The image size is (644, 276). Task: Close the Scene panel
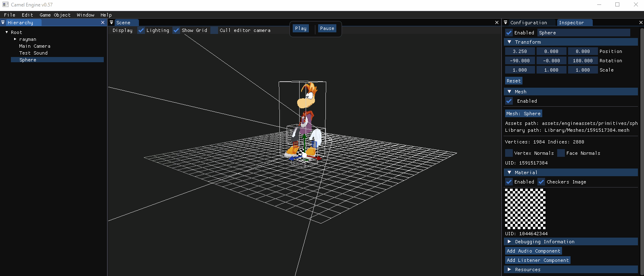[x=497, y=23]
